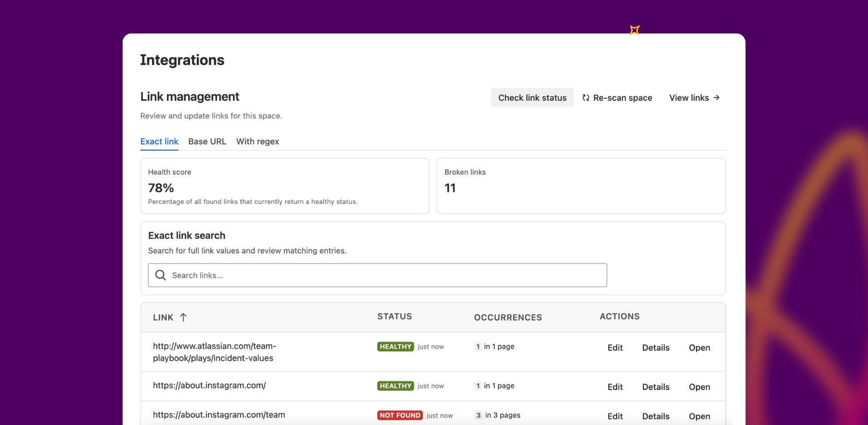Viewport: 868px width, 425px height.
Task: Click the HEALTHY badge for about.instagram.com
Action: [x=395, y=386]
